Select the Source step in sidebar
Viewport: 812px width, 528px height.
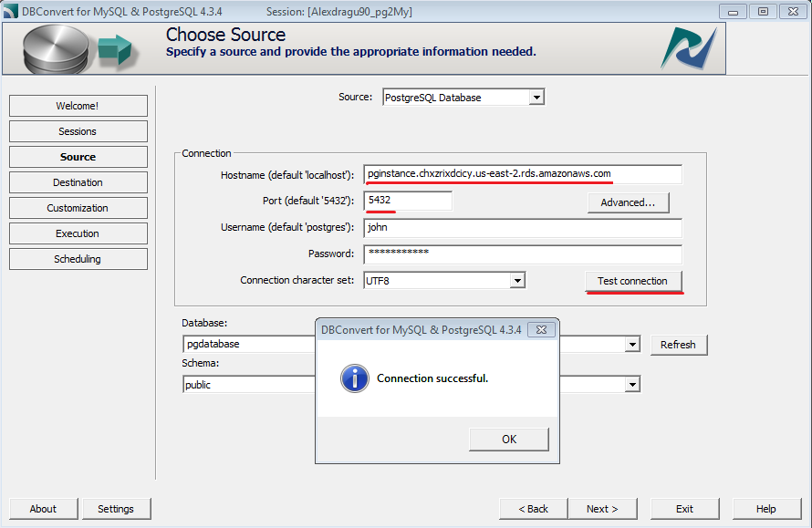click(78, 157)
